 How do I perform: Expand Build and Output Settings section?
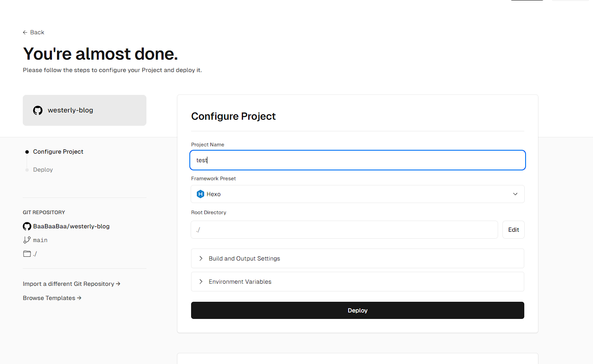(x=244, y=258)
